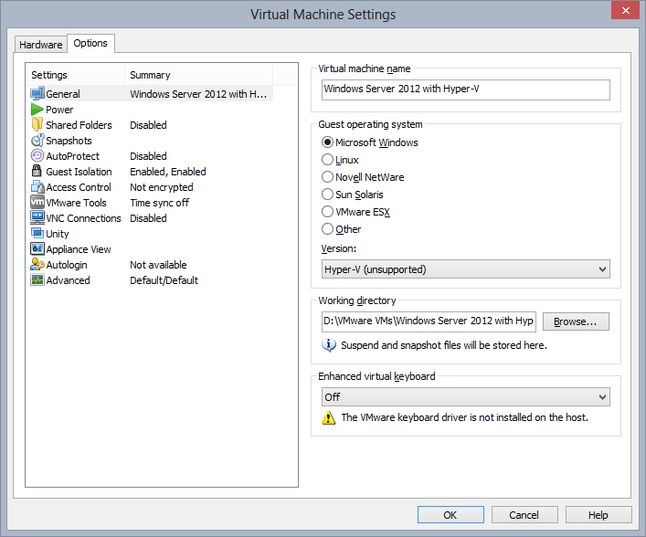Select the VMware Tools row label

point(76,203)
